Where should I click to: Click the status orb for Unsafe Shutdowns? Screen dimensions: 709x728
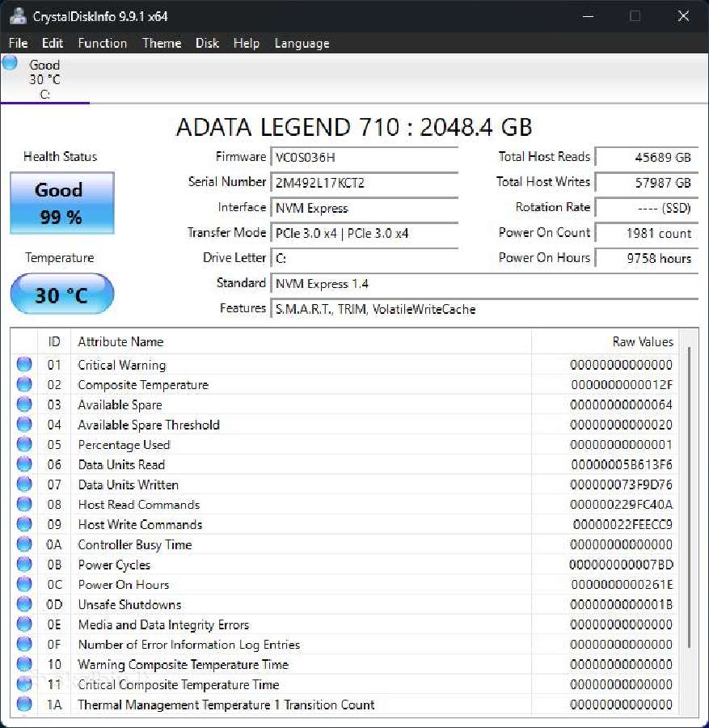click(x=24, y=604)
